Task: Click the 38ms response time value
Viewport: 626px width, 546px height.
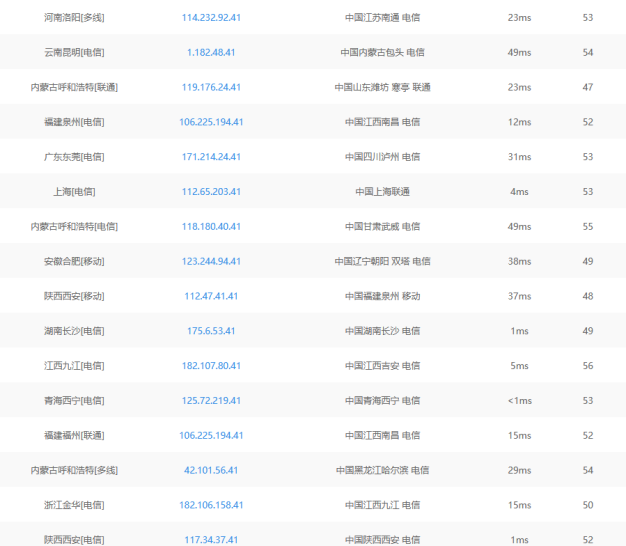Action: (x=519, y=261)
